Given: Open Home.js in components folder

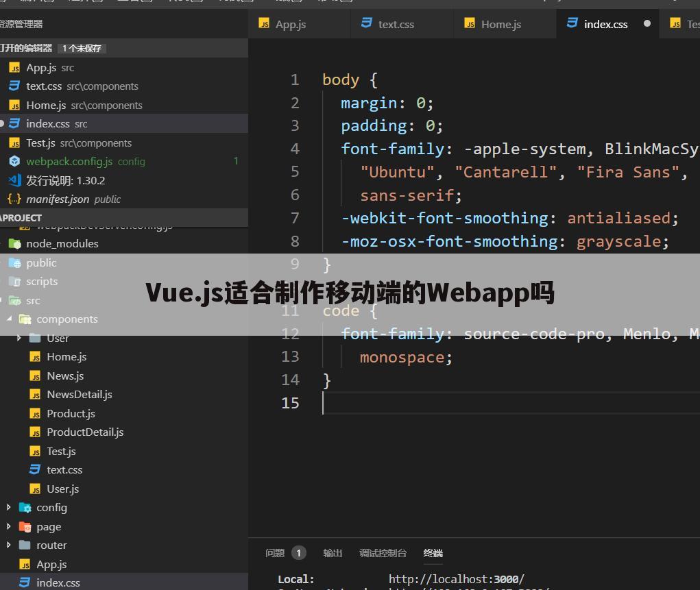Looking at the screenshot, I should pos(124,357).
